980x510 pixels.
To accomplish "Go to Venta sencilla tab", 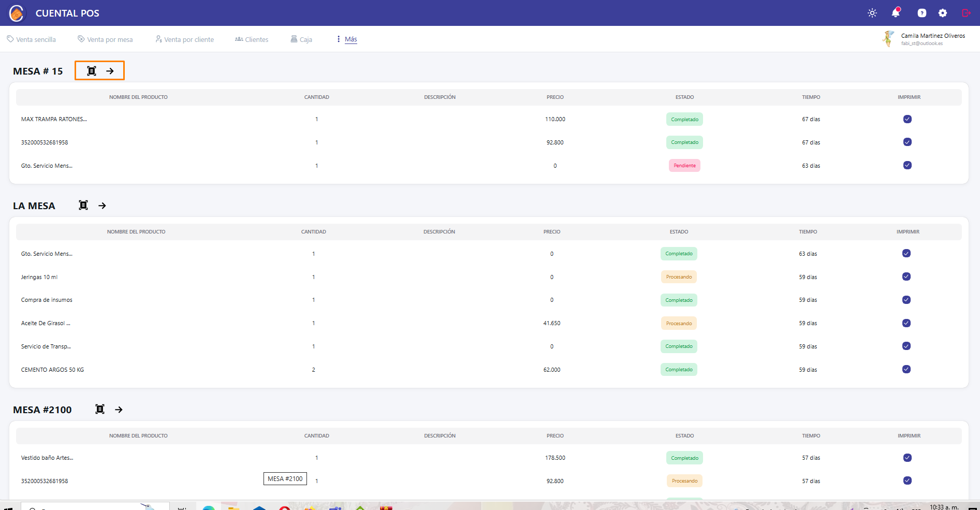I will 32,39.
